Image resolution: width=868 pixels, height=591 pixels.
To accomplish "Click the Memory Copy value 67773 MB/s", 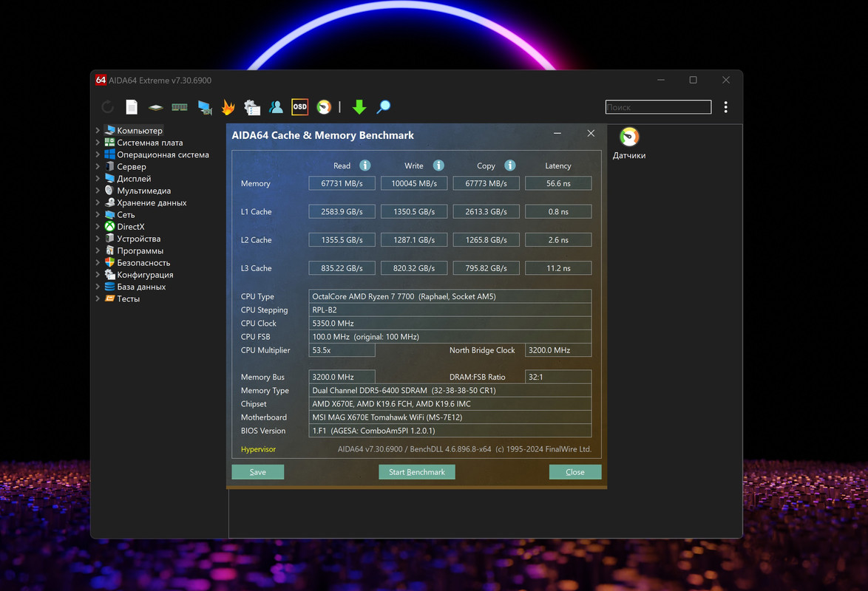I will (486, 183).
